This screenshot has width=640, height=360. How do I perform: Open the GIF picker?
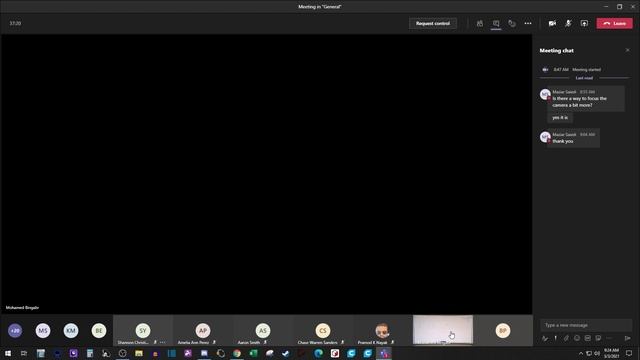pos(587,338)
